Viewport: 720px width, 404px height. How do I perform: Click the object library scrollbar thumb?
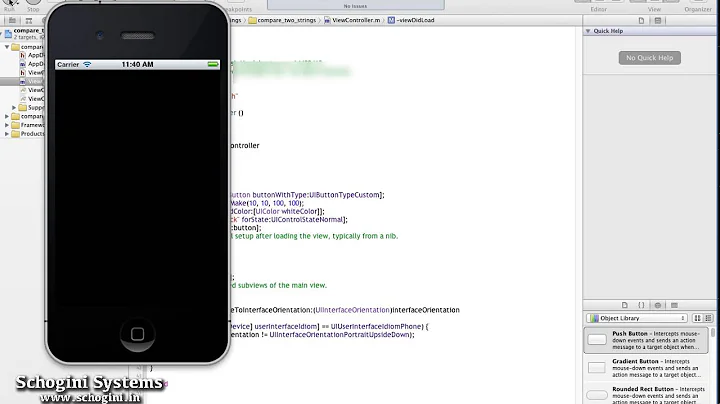713,332
